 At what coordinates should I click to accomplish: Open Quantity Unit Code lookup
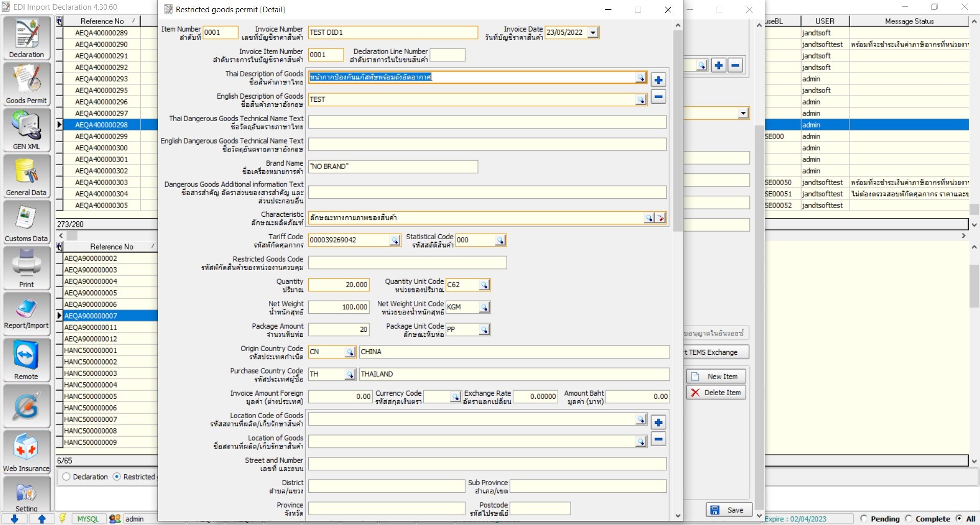tap(484, 285)
